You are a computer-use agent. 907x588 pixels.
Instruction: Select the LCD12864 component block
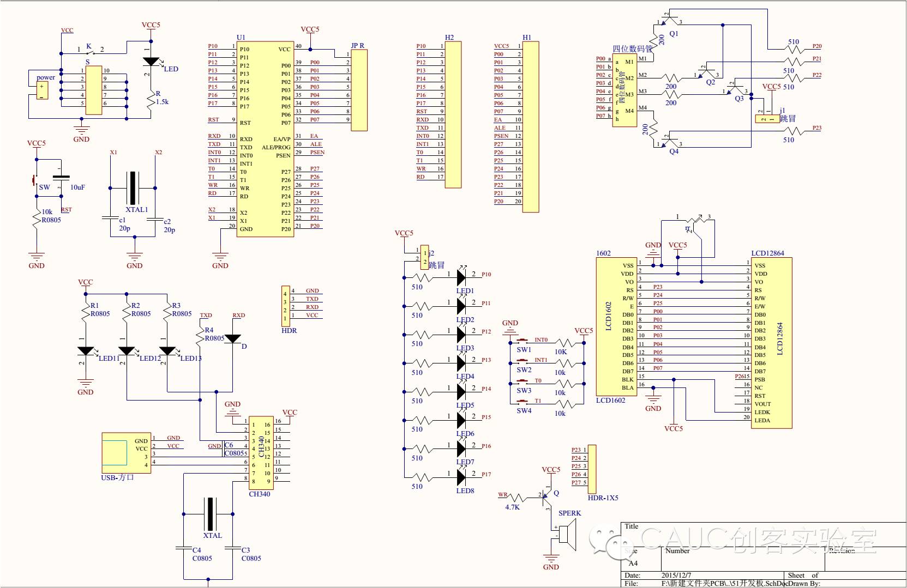(771, 343)
